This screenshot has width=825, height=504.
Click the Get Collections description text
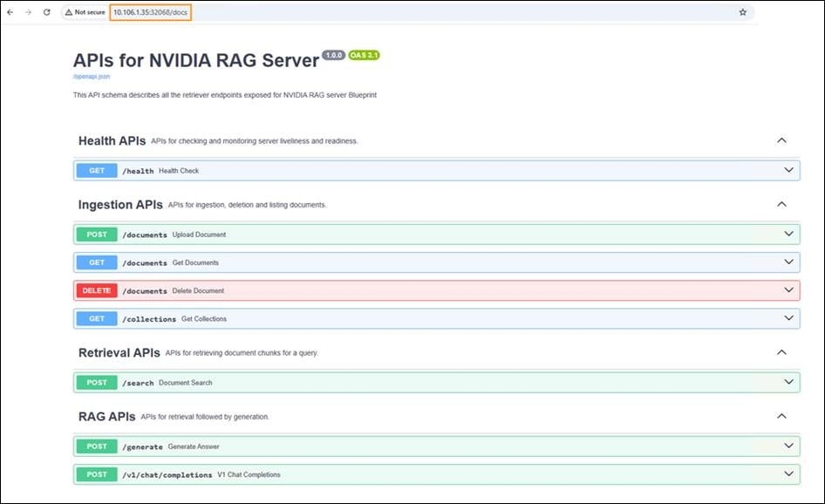[x=204, y=319]
